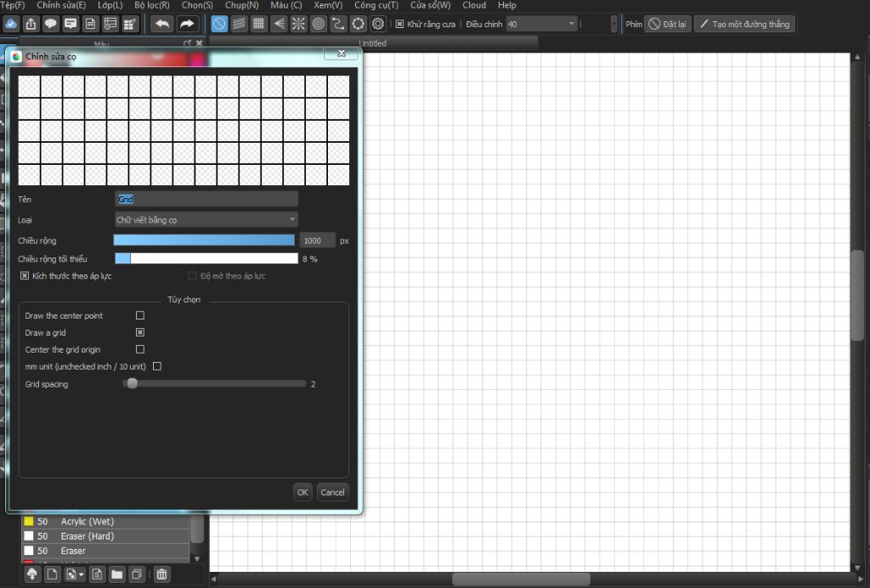Select the ellipse snap icon

coord(359,24)
